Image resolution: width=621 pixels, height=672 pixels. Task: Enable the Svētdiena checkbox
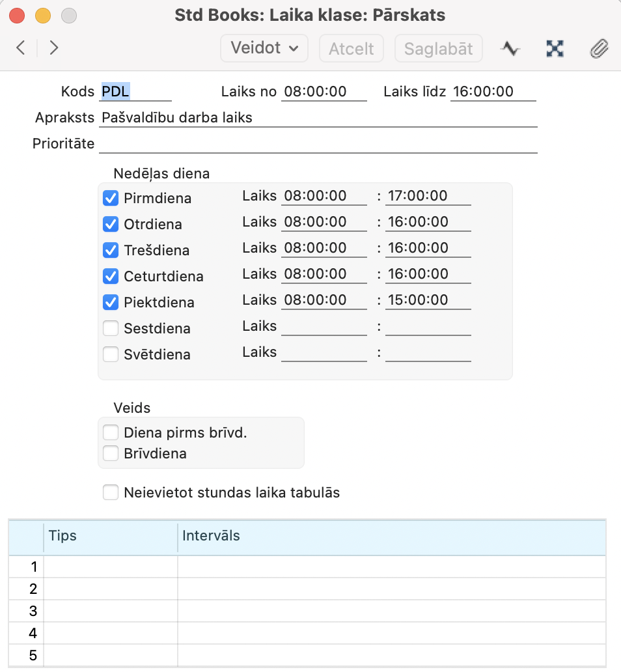point(111,354)
